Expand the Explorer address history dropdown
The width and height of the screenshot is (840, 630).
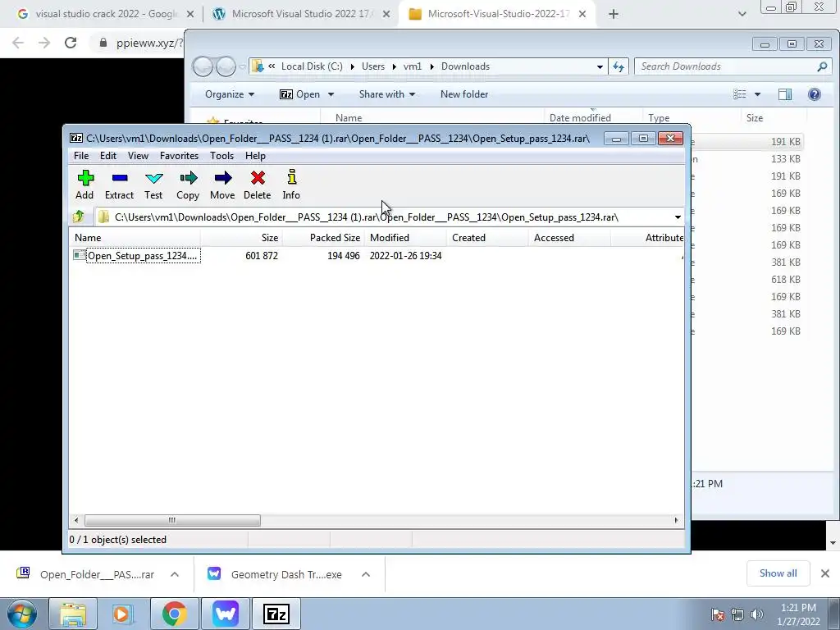click(x=600, y=66)
